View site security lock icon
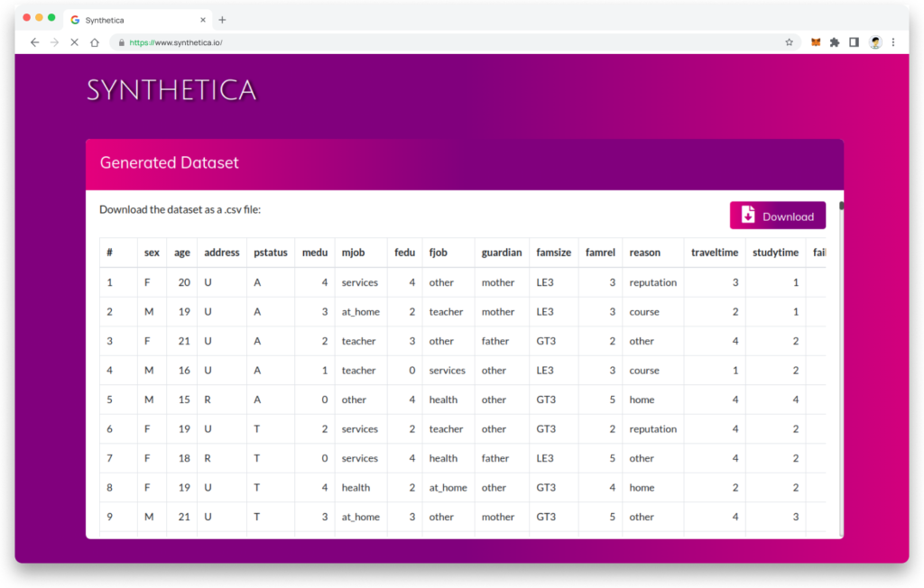 122,42
